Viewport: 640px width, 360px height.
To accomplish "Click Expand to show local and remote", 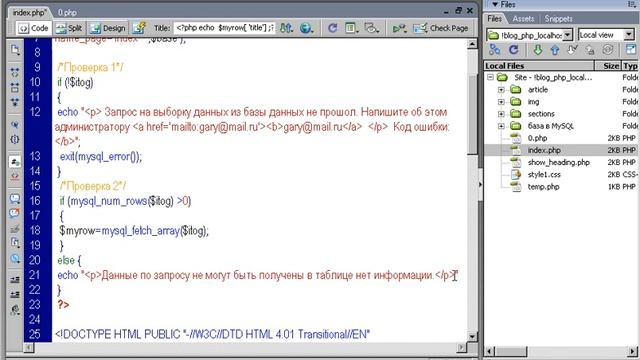I will click(x=631, y=50).
